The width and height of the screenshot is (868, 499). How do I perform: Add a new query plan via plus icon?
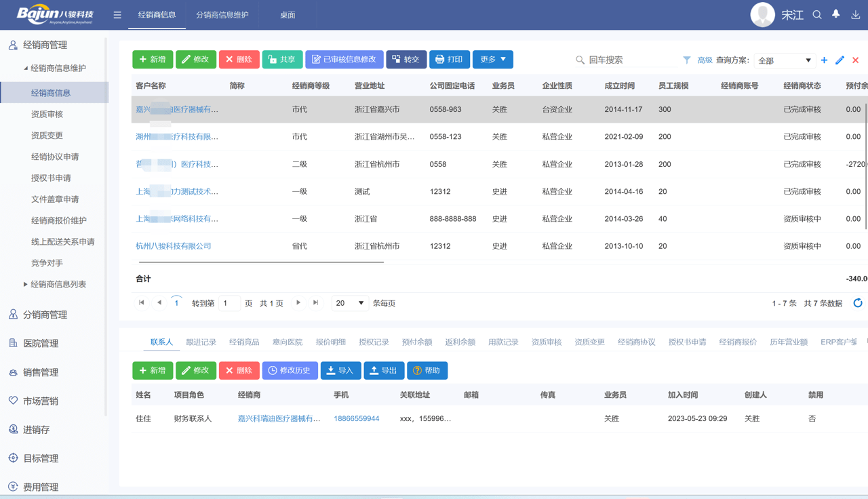tap(824, 60)
